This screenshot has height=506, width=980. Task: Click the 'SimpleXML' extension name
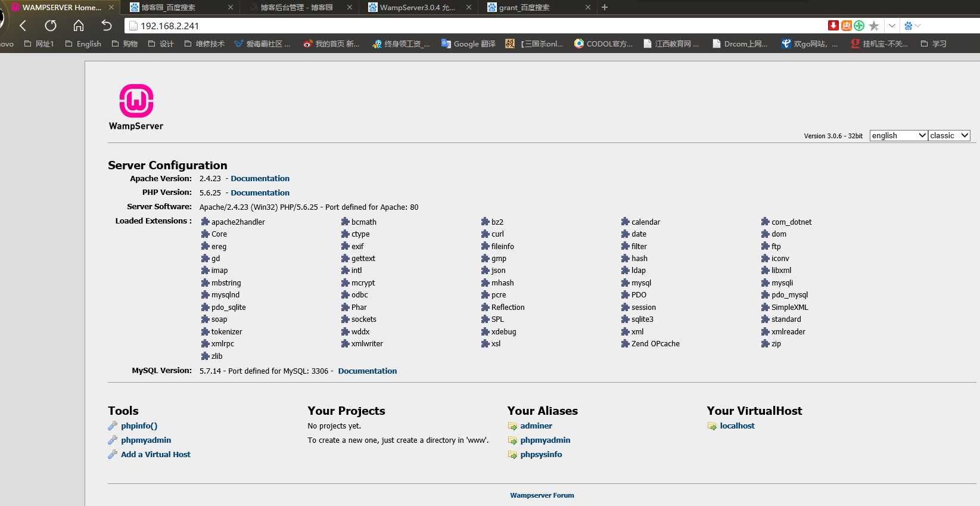[x=789, y=307]
